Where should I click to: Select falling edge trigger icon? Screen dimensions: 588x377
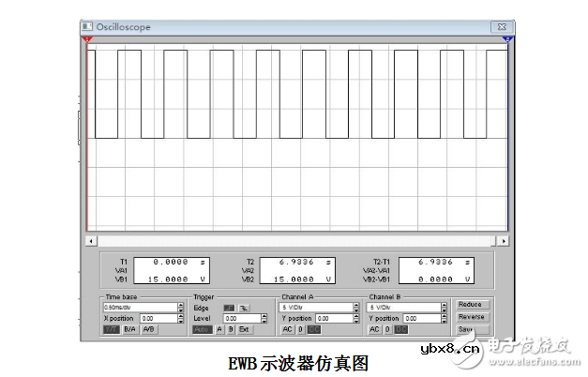pyautogui.click(x=244, y=308)
